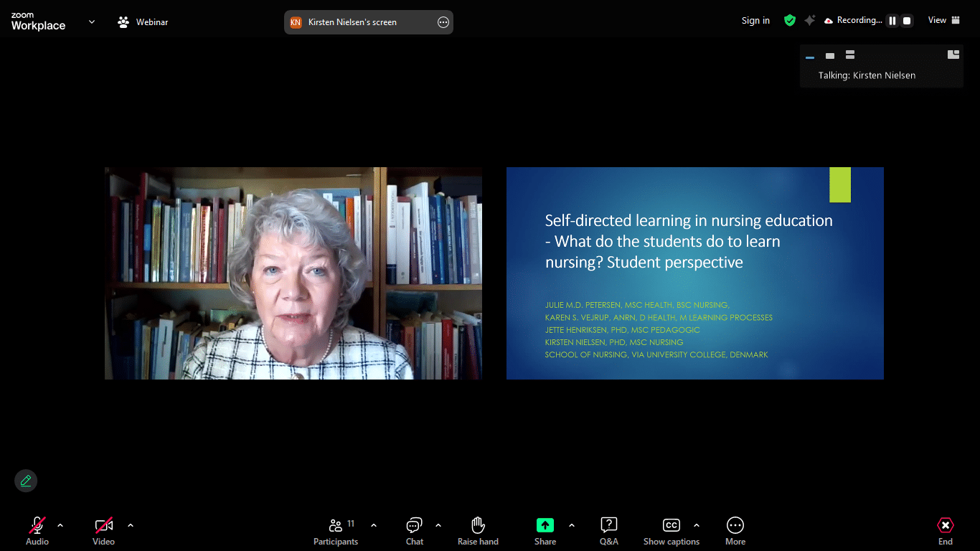
Task: Expand the Participants options arrow
Action: (x=374, y=525)
